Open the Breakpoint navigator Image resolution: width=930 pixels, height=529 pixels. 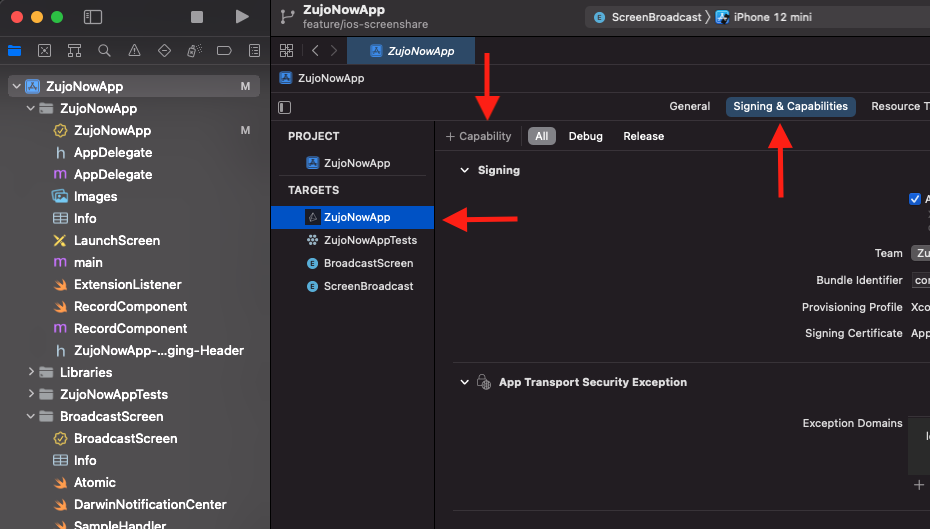click(x=224, y=51)
